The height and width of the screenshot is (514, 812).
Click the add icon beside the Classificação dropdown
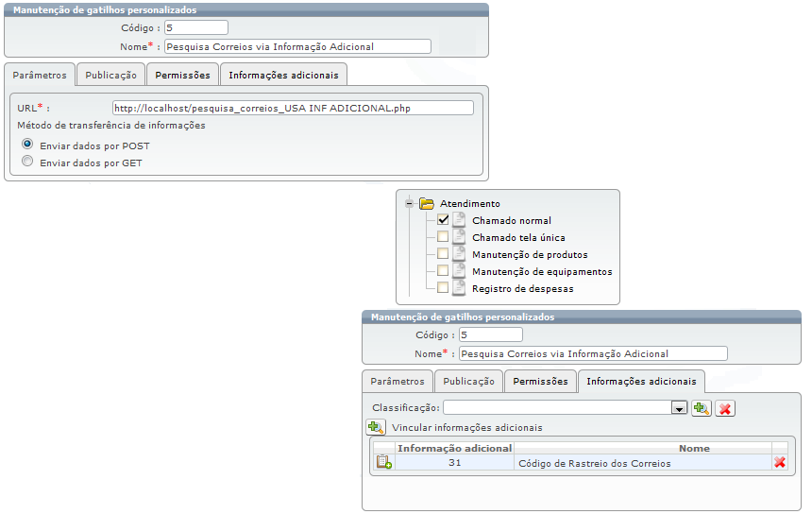[701, 408]
